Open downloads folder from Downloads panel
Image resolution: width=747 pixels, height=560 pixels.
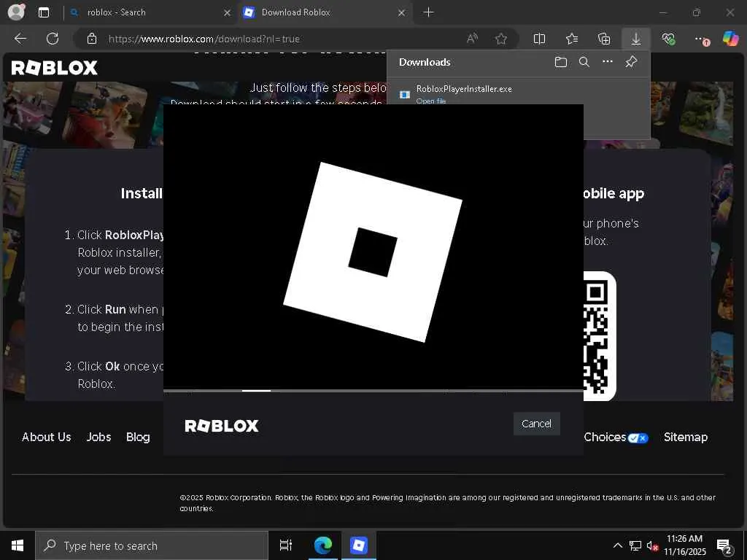pos(561,62)
